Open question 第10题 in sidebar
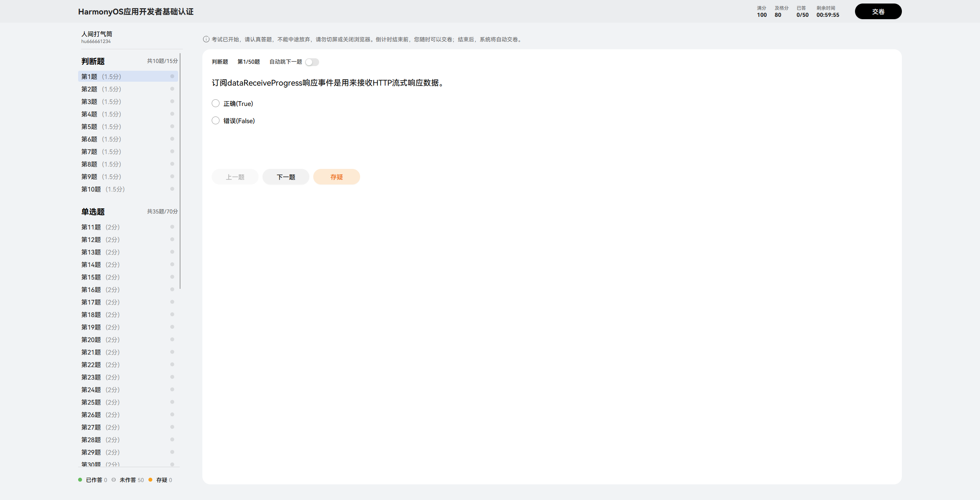Screen dimensions: 980x500 point(103,189)
